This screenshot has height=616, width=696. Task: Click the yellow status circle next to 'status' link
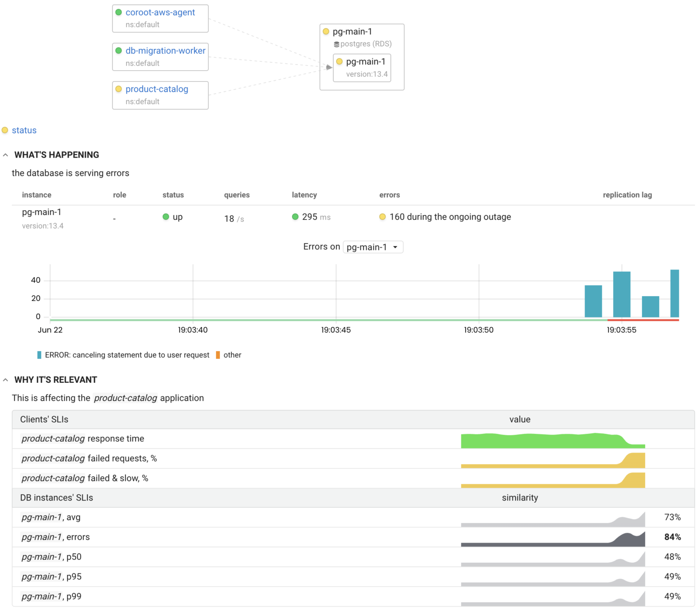point(5,130)
